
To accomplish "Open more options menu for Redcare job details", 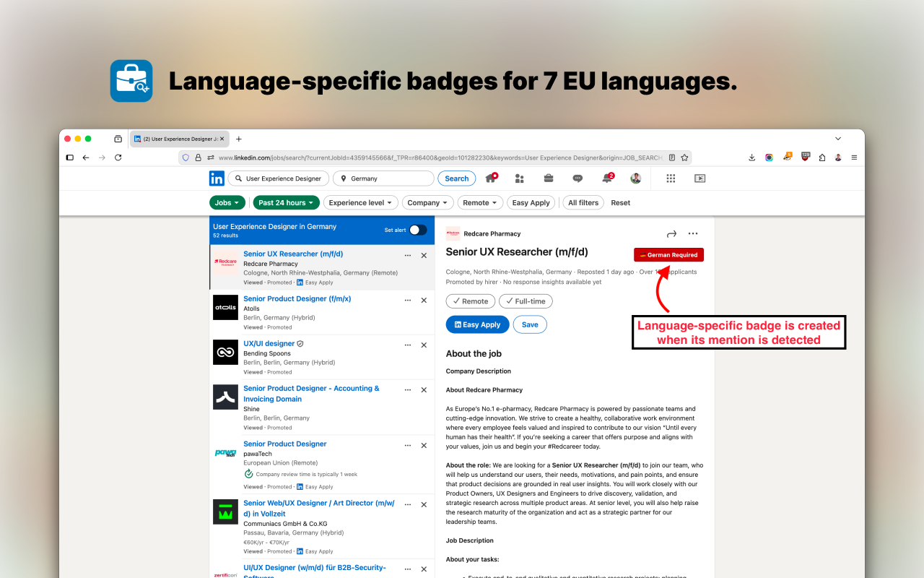I will point(693,233).
